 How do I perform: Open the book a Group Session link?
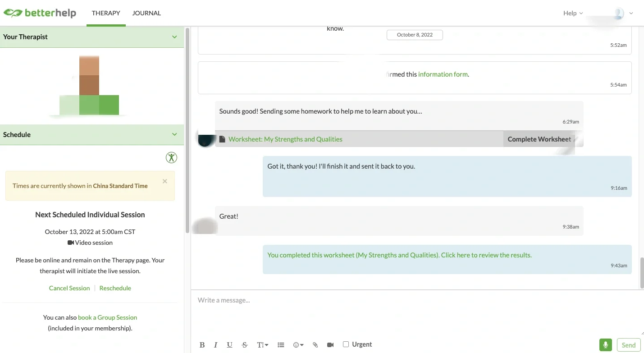(x=107, y=317)
